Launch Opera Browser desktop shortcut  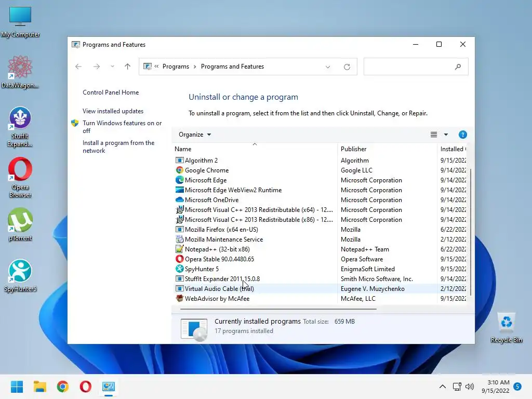(x=20, y=178)
